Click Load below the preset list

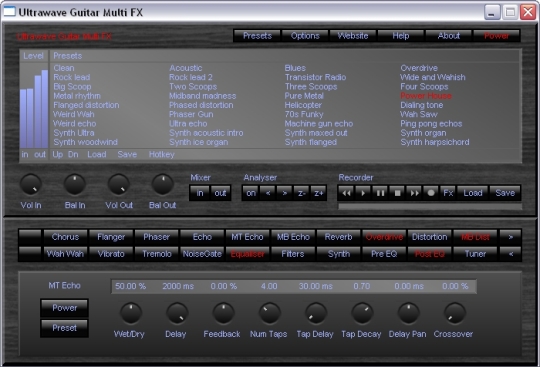tap(96, 155)
